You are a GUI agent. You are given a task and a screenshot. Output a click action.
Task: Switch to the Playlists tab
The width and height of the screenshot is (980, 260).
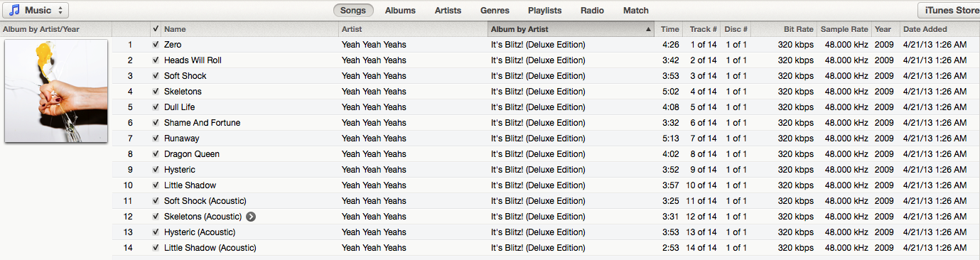pyautogui.click(x=544, y=11)
